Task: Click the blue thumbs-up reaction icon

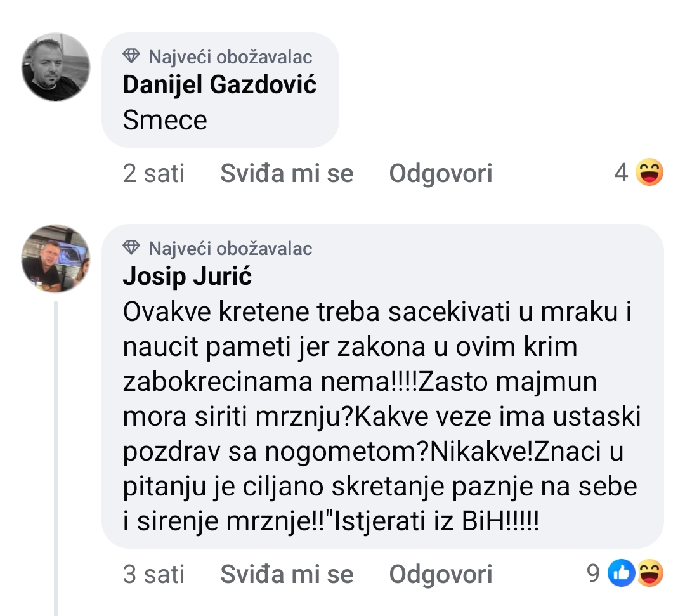Action: (x=621, y=573)
